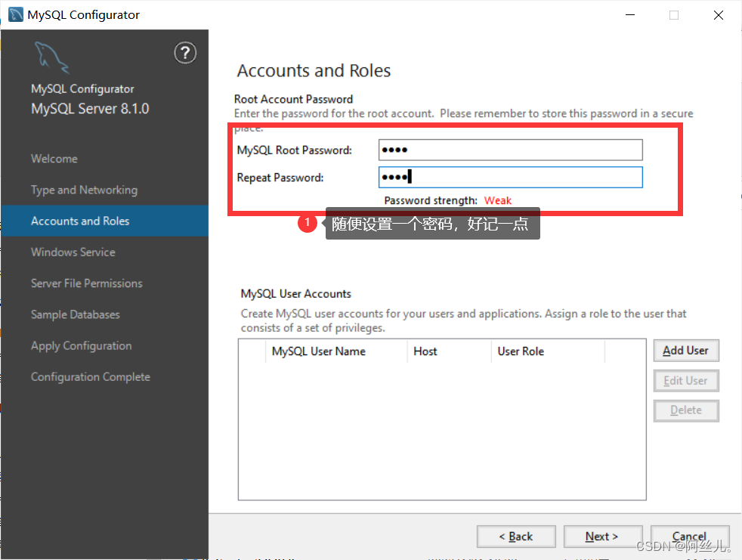Screen dimensions: 742x560
Task: Select the Apply Configuration step
Action: 82,346
